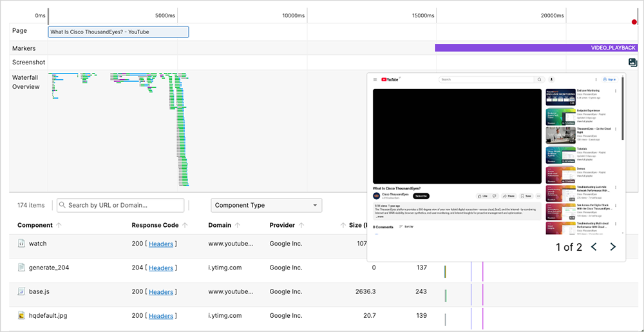Image resolution: width=644 pixels, height=332 pixels.
Task: Open Headers link for watch row
Action: click(x=161, y=244)
